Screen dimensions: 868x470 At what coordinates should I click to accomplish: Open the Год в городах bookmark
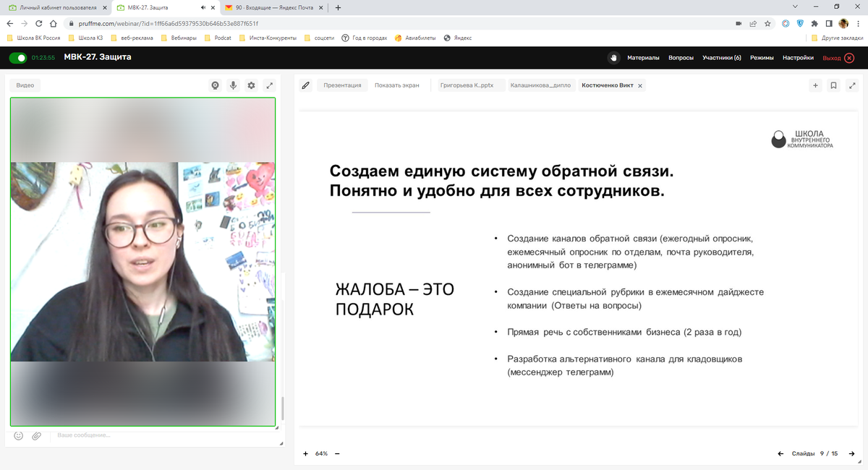pyautogui.click(x=365, y=38)
